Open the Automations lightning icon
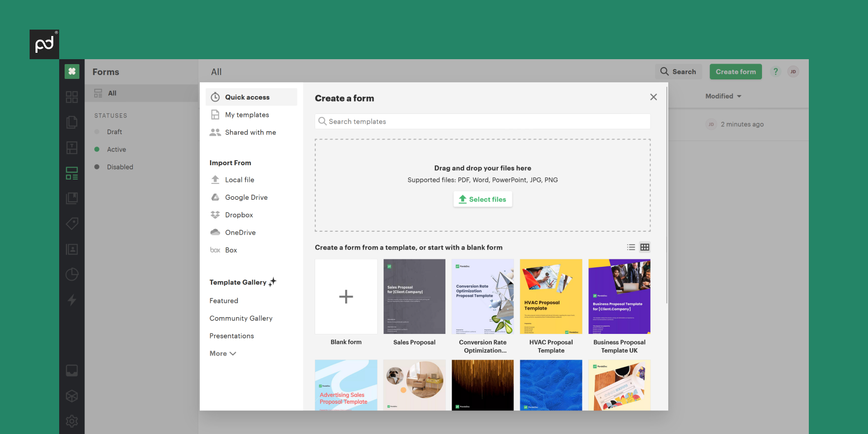The width and height of the screenshot is (868, 434). coord(72,300)
